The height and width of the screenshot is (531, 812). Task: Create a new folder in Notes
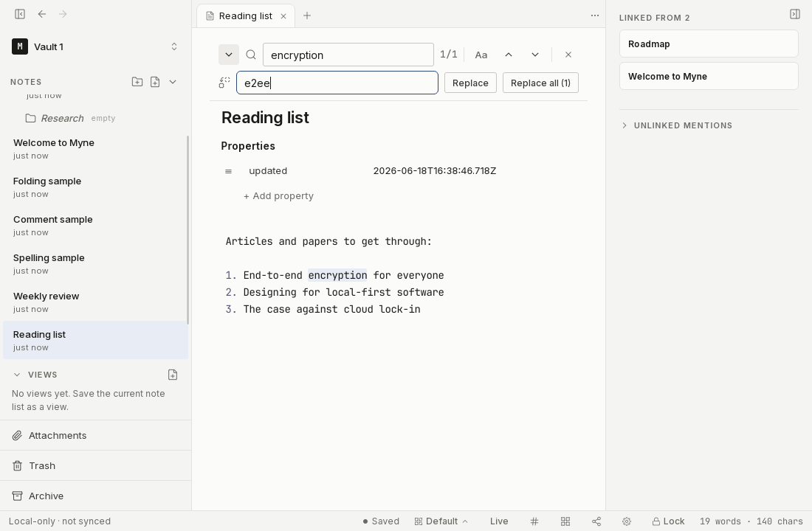[x=137, y=82]
